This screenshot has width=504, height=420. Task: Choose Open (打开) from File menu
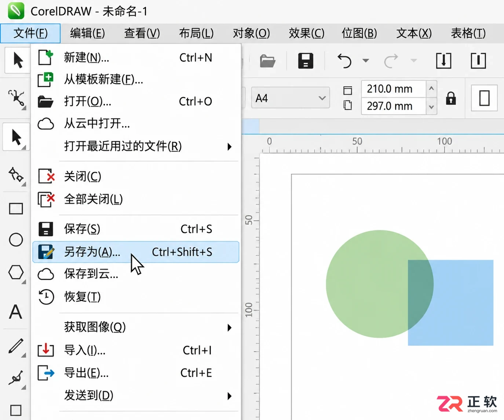[136, 101]
